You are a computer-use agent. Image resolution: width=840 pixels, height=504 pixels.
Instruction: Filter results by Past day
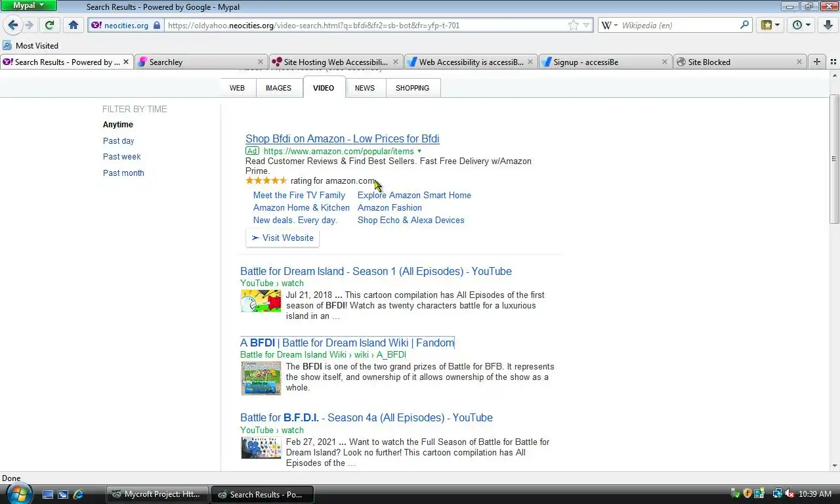[x=118, y=140]
